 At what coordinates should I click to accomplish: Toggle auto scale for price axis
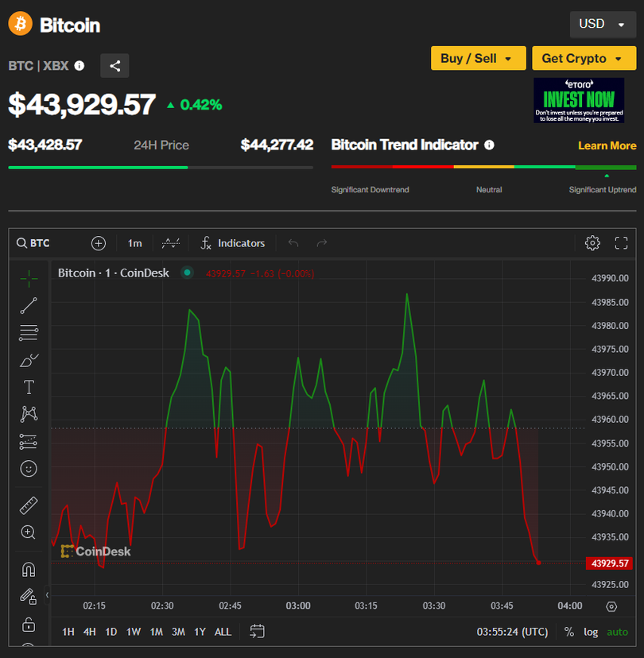tap(617, 632)
